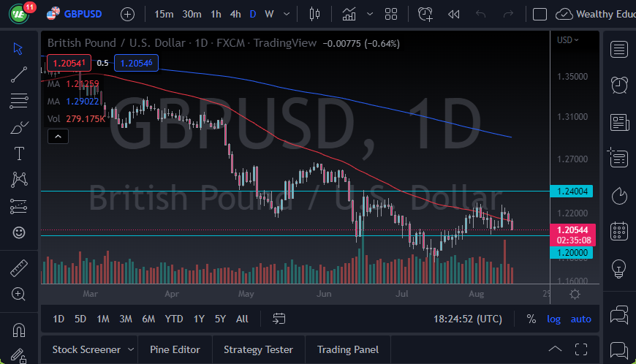Viewport: 636px width, 364px height.
Task: Set chart range to YTD
Action: (174, 319)
